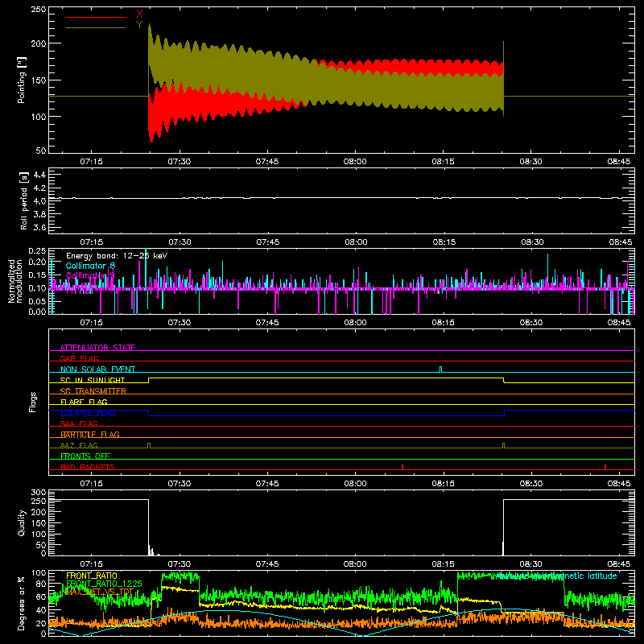This screenshot has width=644, height=644.
Task: Click the 50 tick label on Pointing axis
Action: tap(41, 151)
